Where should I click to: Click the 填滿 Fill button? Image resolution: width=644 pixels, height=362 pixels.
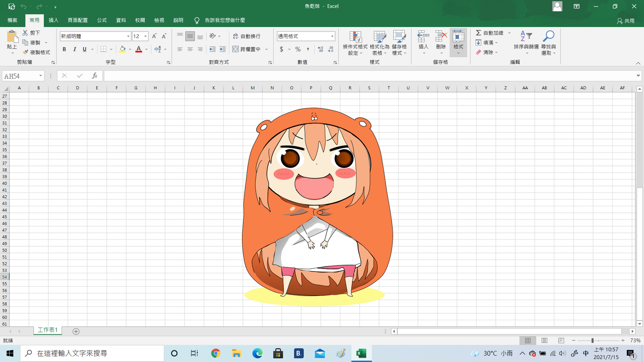(487, 43)
